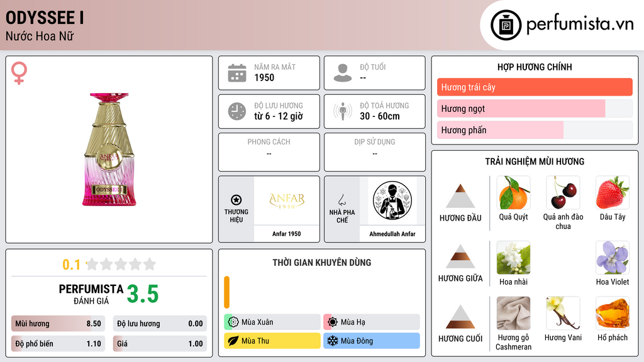This screenshot has height=362, width=644.
Task: Click the Ahmedullah Anfar perfumer portrait
Action: tap(392, 200)
